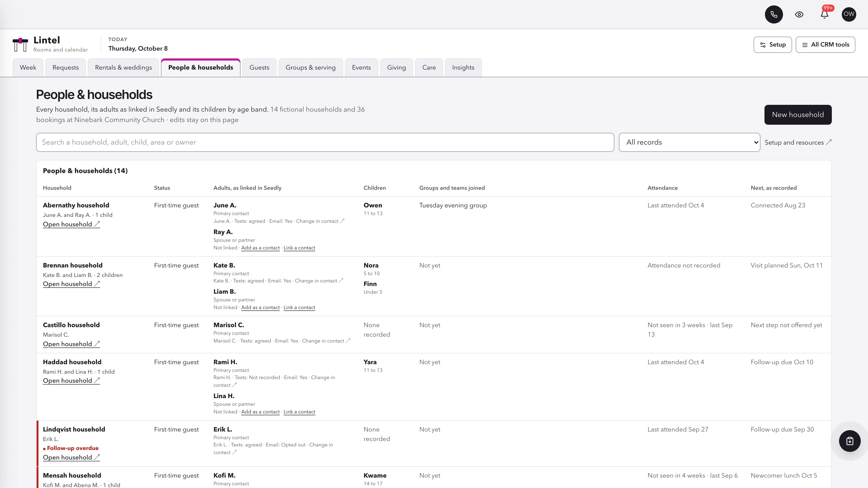This screenshot has width=868, height=488.
Task: Open the floating clipboard button
Action: pos(850,441)
